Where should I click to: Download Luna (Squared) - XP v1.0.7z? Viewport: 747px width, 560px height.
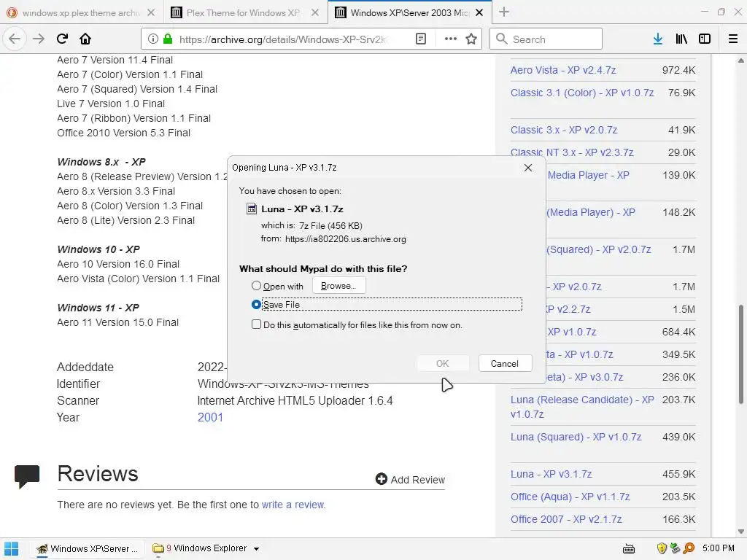click(x=576, y=437)
